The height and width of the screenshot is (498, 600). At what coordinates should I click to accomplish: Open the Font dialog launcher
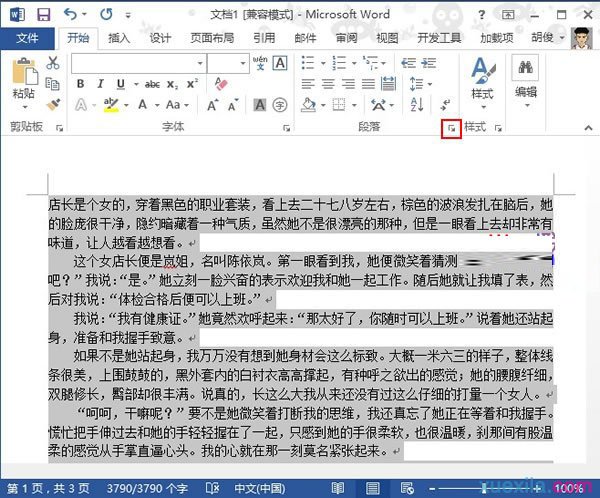click(286, 128)
